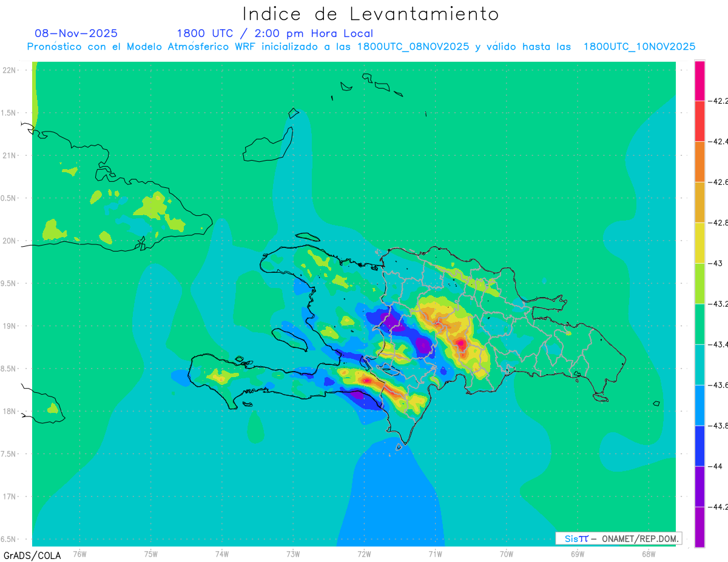Click the 20N latitude label

tap(9, 241)
